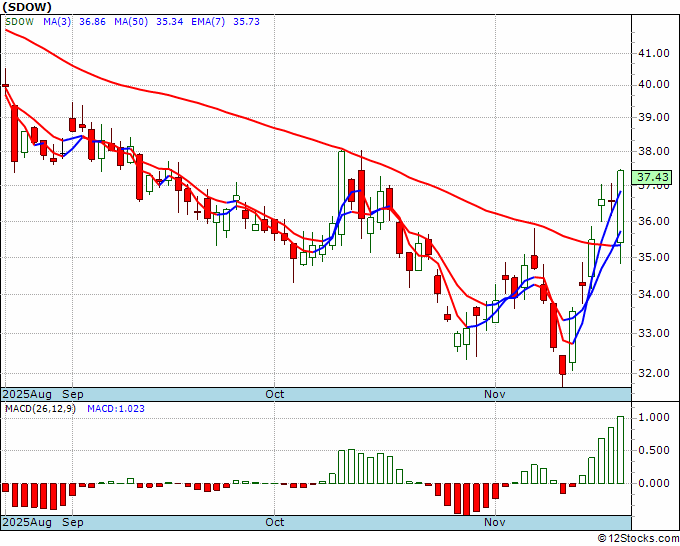Click the MACD(26,12,9) indicator label
Screen dimensions: 680x546
click(40, 409)
